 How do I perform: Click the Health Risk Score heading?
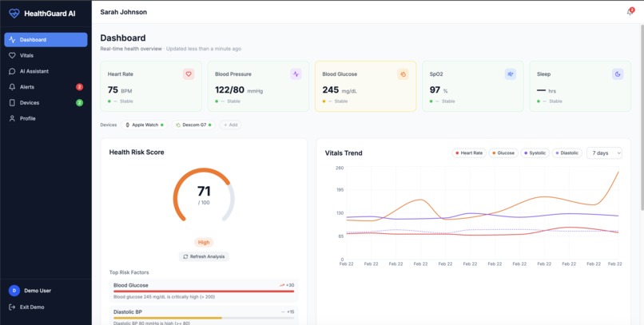tap(137, 153)
